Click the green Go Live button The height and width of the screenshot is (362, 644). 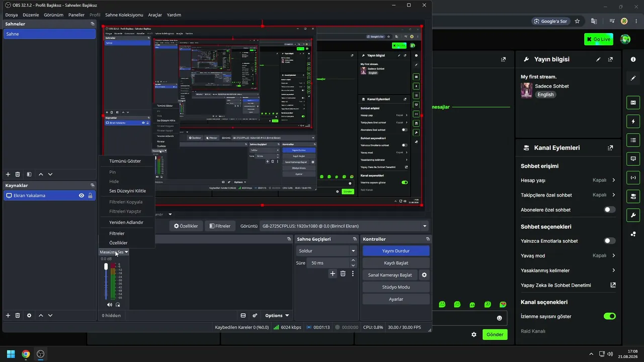click(x=599, y=39)
